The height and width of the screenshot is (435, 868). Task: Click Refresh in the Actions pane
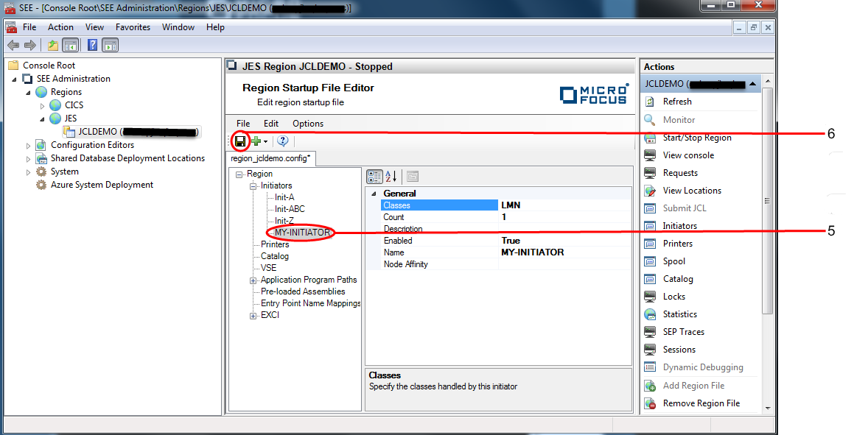(677, 102)
